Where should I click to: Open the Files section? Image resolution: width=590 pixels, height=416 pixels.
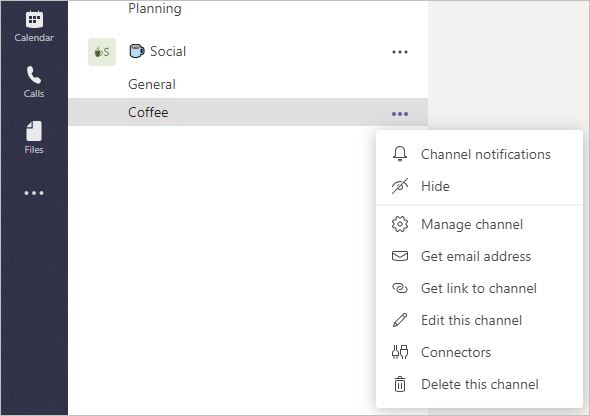point(34,138)
